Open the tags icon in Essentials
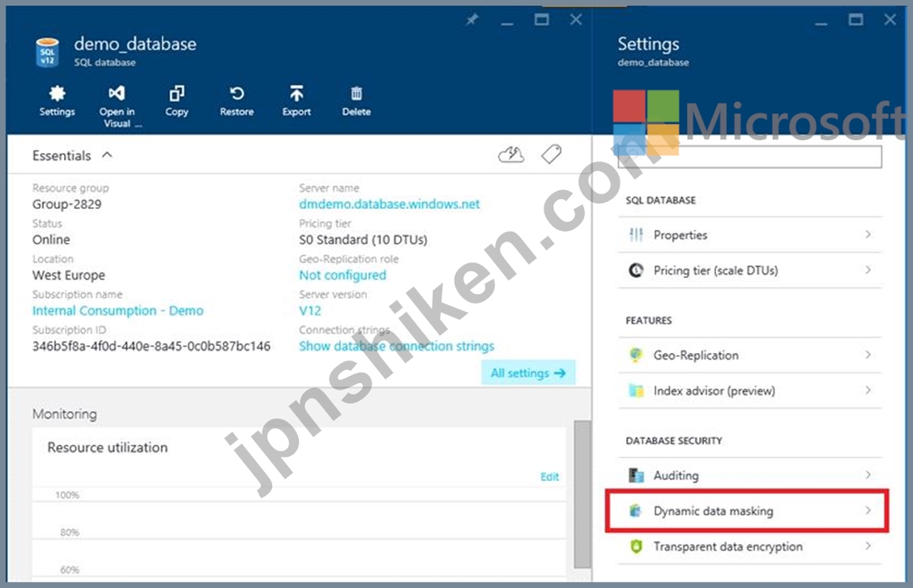Image resolution: width=913 pixels, height=588 pixels. tap(551, 154)
